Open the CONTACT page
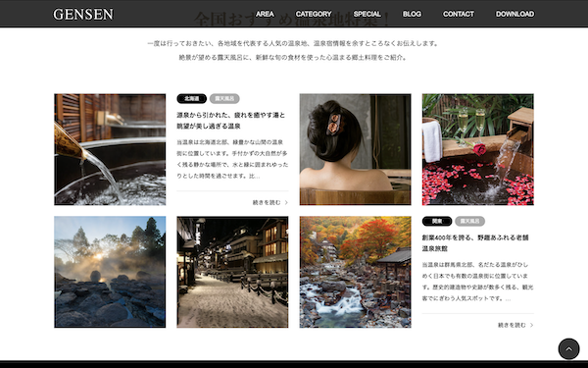This screenshot has height=368, width=588. coord(459,14)
